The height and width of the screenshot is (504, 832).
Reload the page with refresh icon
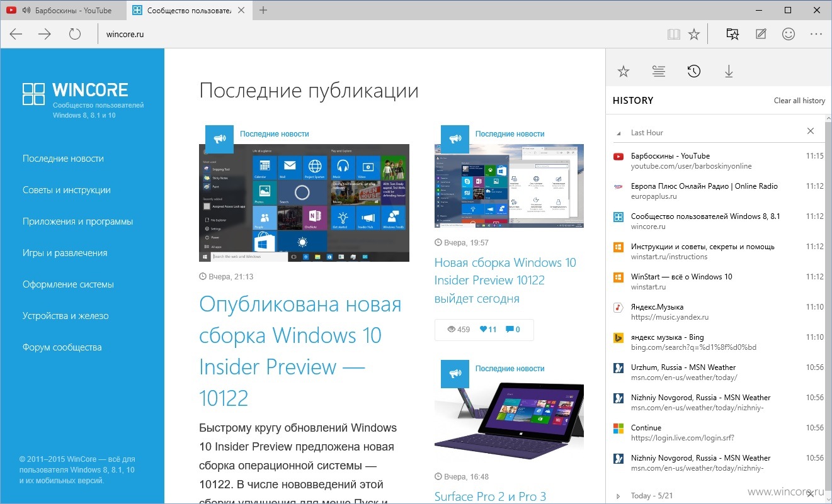tap(75, 35)
